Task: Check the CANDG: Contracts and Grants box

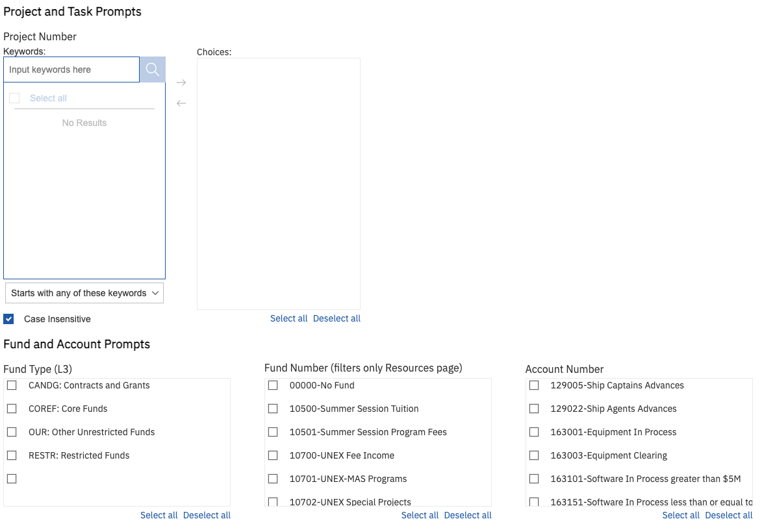Action: (x=12, y=385)
